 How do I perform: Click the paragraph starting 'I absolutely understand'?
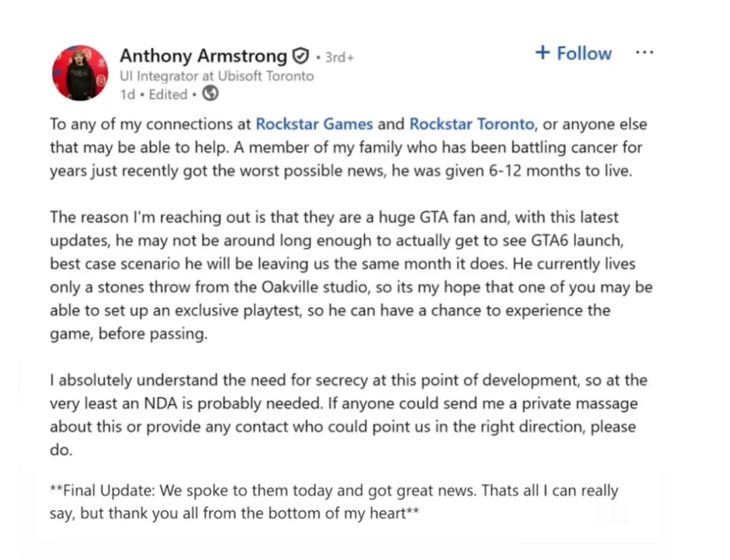(349, 415)
